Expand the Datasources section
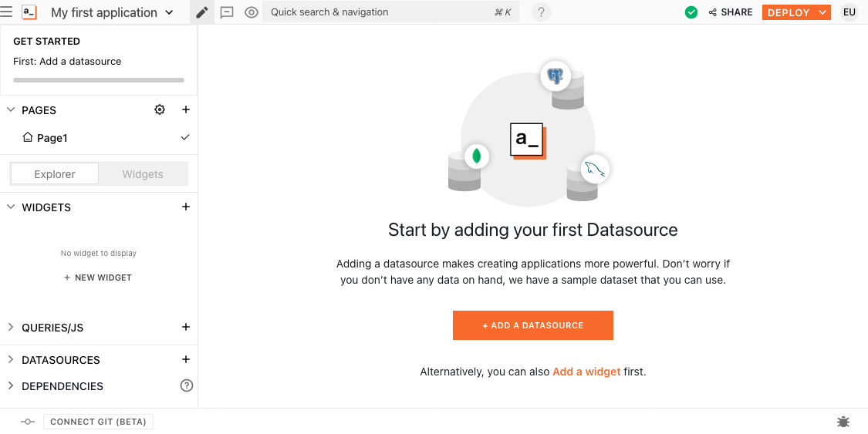The height and width of the screenshot is (434, 868). tap(11, 360)
